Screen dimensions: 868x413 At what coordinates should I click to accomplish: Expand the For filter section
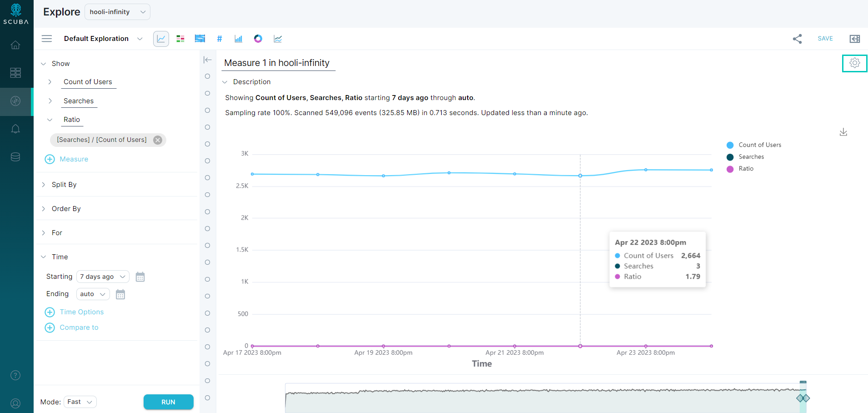(44, 233)
